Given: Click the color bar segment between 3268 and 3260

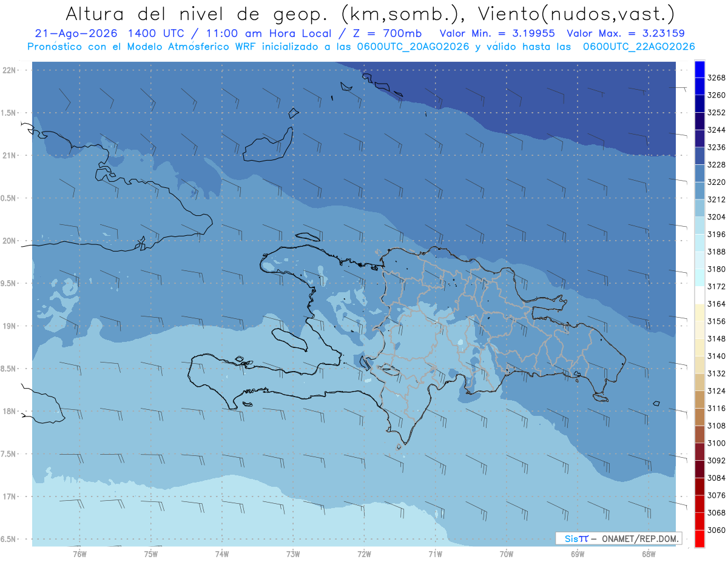Looking at the screenshot, I should click(699, 86).
